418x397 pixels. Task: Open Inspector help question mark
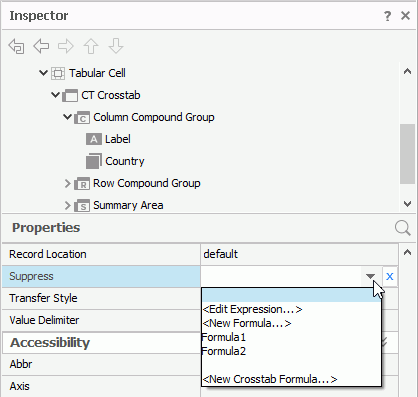point(387,16)
